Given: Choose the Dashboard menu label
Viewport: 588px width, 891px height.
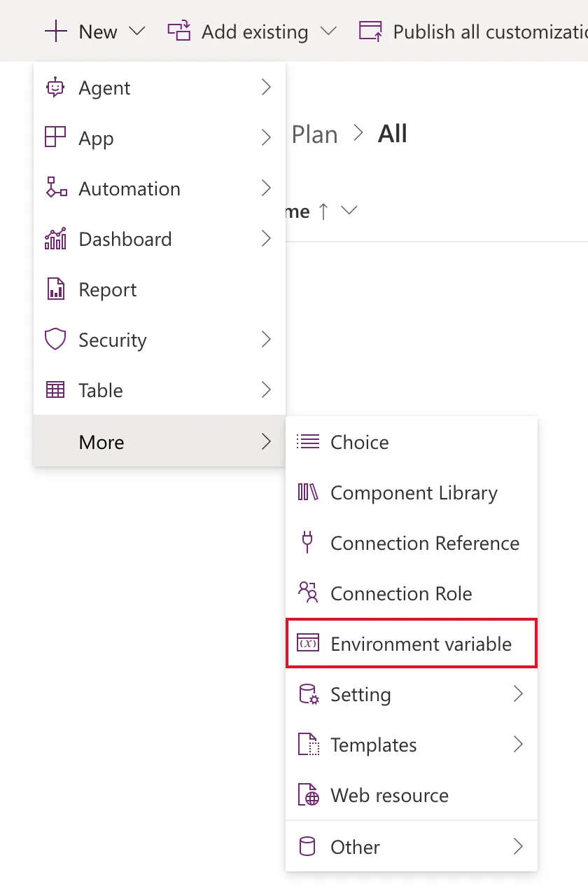Looking at the screenshot, I should coord(125,240).
